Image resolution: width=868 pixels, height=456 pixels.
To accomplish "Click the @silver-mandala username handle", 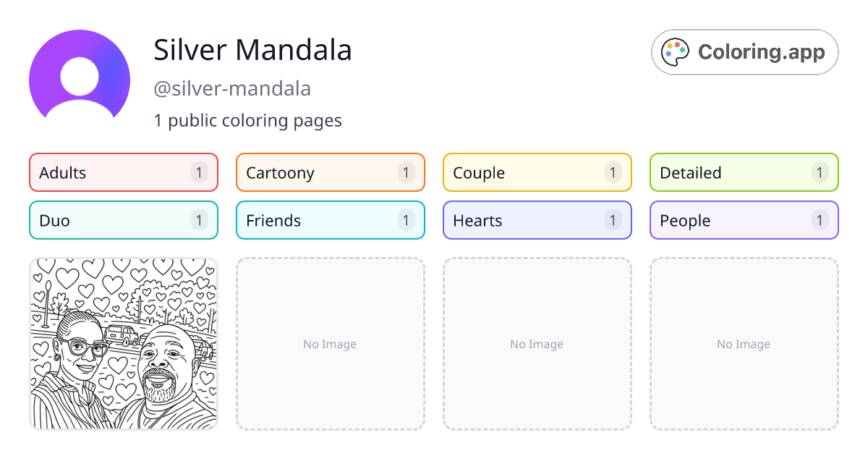I will (x=232, y=88).
